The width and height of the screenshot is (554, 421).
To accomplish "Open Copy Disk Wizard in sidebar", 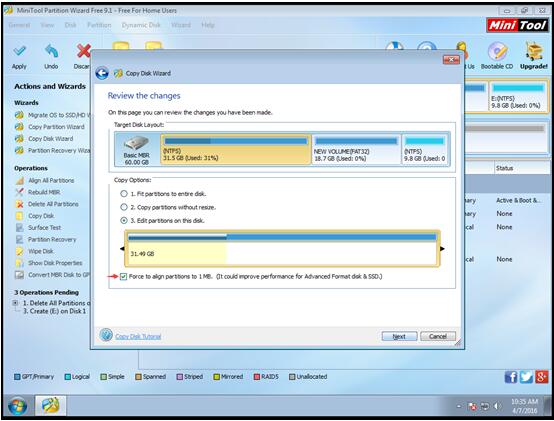I will [x=44, y=139].
